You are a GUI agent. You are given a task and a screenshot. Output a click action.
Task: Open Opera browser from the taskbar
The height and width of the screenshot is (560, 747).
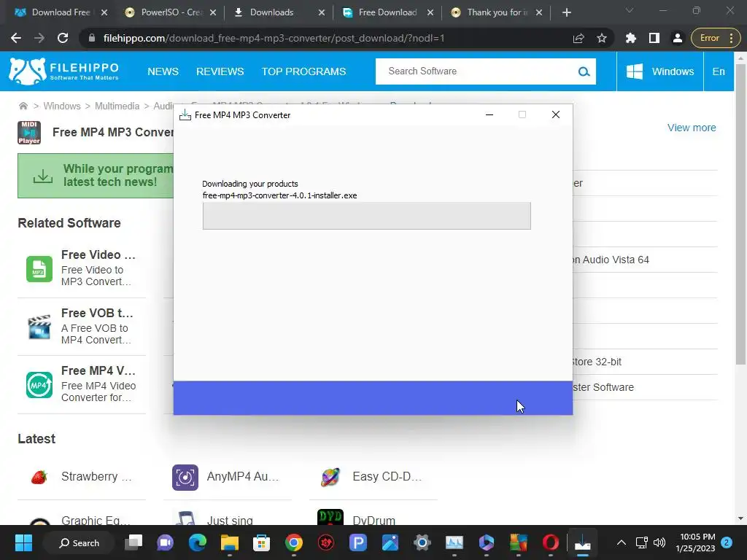(x=550, y=542)
